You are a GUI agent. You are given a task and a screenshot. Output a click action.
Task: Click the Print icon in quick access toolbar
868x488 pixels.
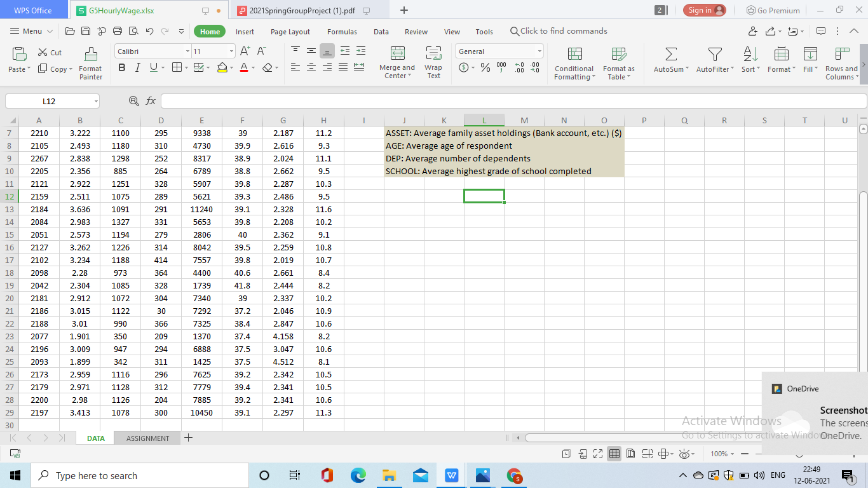pos(117,31)
